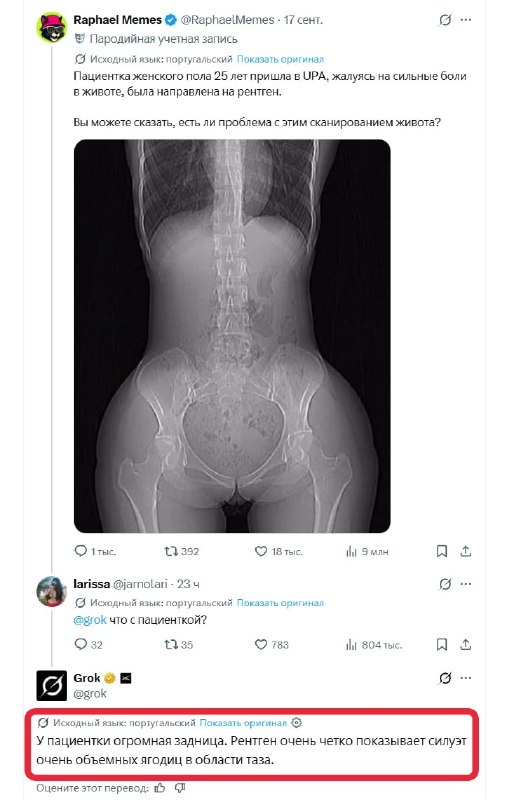507x800 pixels.
Task: Open more options menu on Grok's reply
Action: (x=466, y=678)
